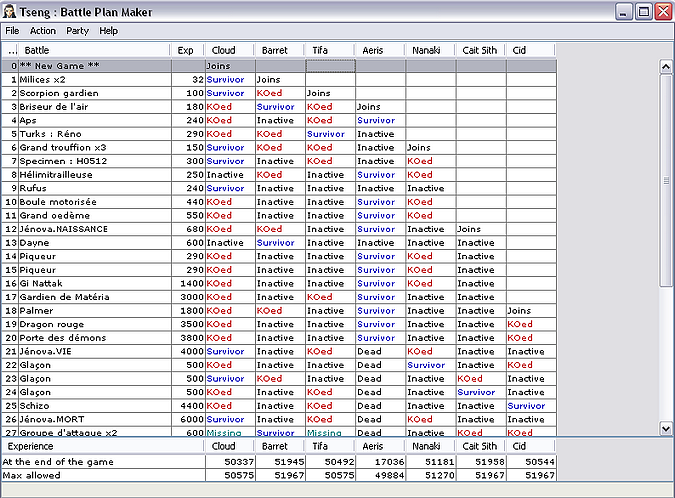The image size is (675, 498).
Task: Select the 'Grand trouffion x3' battle
Action: (279, 148)
